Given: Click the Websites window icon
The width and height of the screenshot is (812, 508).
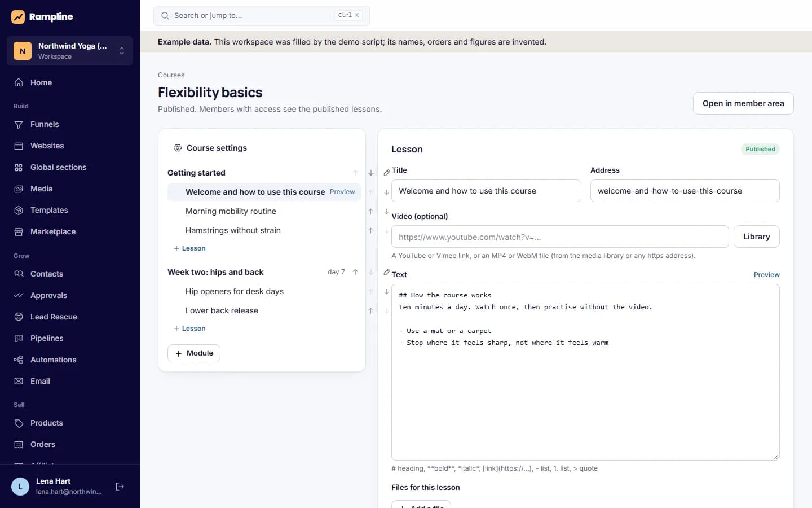Looking at the screenshot, I should click(x=19, y=146).
